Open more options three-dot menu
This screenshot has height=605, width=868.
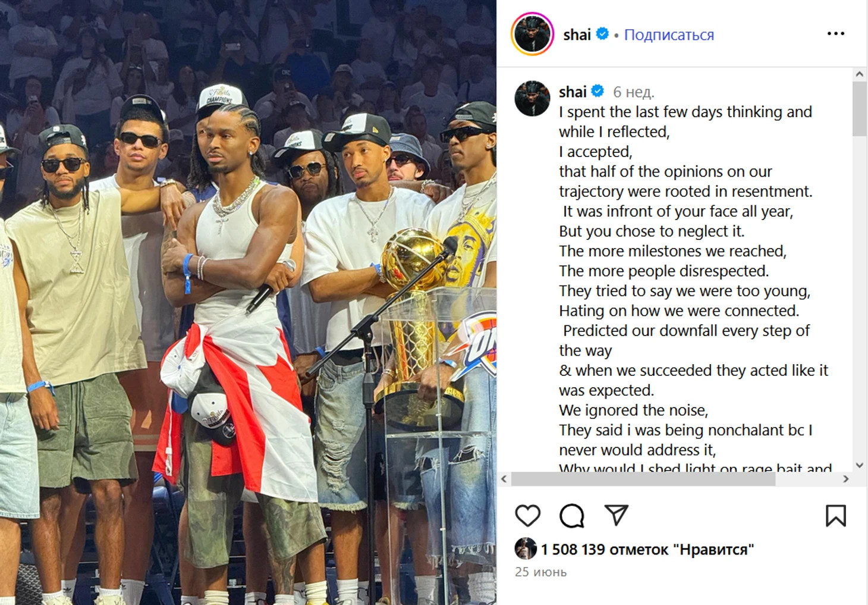[835, 33]
